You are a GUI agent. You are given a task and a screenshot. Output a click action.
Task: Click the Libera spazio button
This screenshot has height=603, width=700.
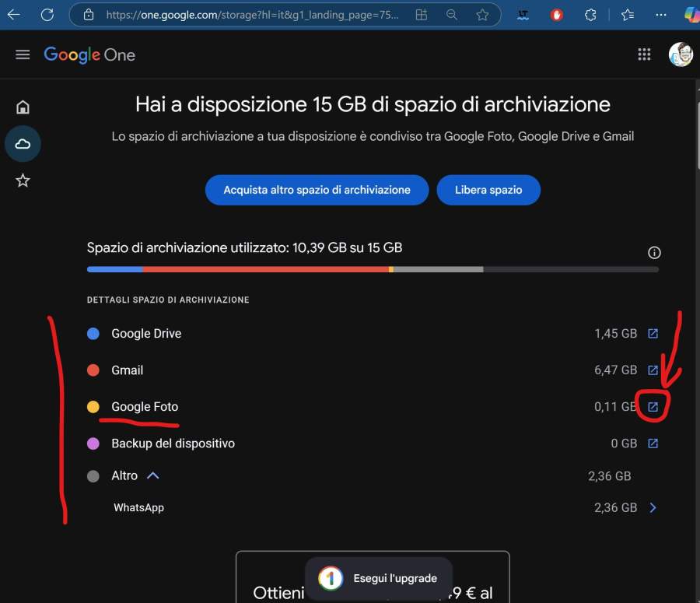(488, 190)
